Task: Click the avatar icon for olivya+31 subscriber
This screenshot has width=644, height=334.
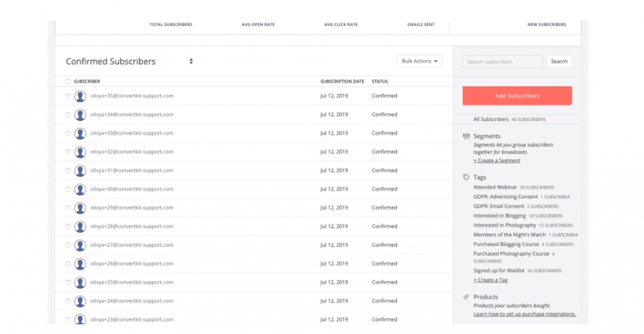Action: pyautogui.click(x=80, y=171)
